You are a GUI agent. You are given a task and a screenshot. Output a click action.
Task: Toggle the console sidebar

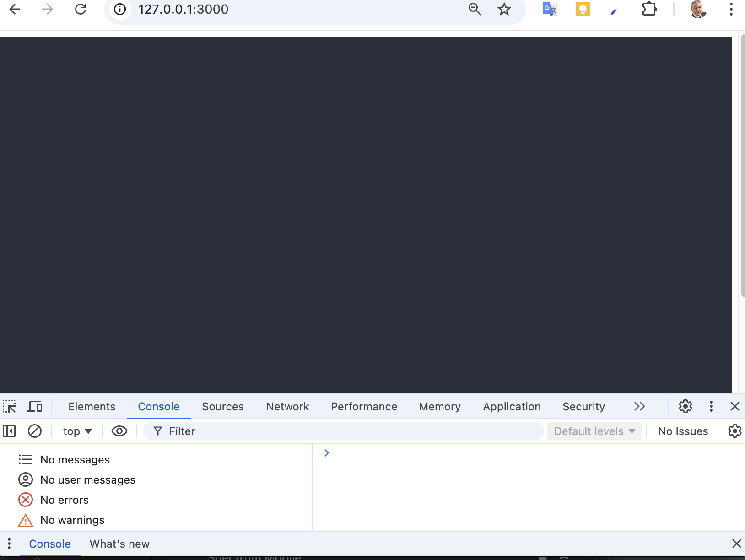10,431
